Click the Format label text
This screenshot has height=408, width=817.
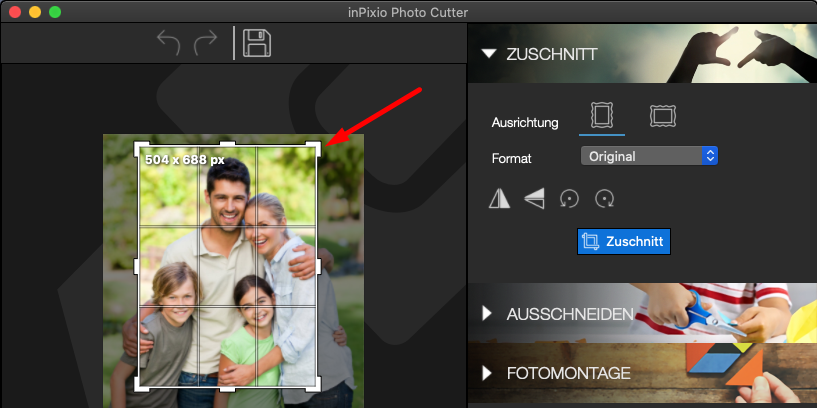pyautogui.click(x=511, y=158)
